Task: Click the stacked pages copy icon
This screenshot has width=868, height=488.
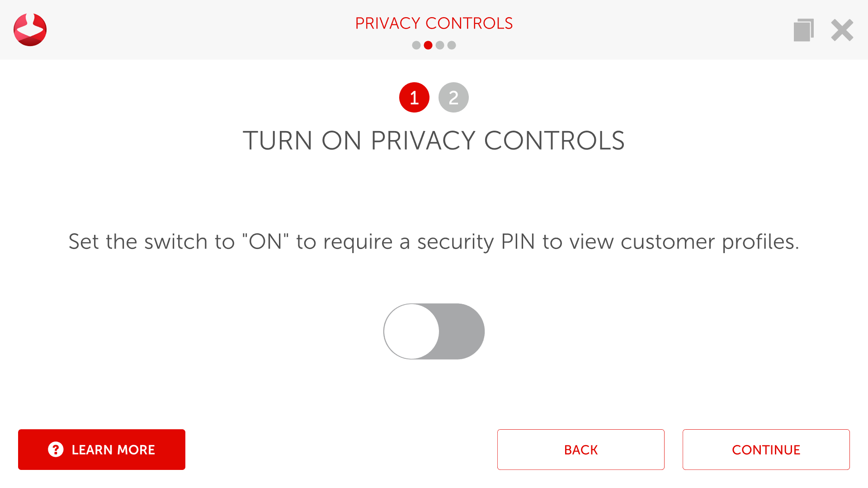Action: click(803, 30)
